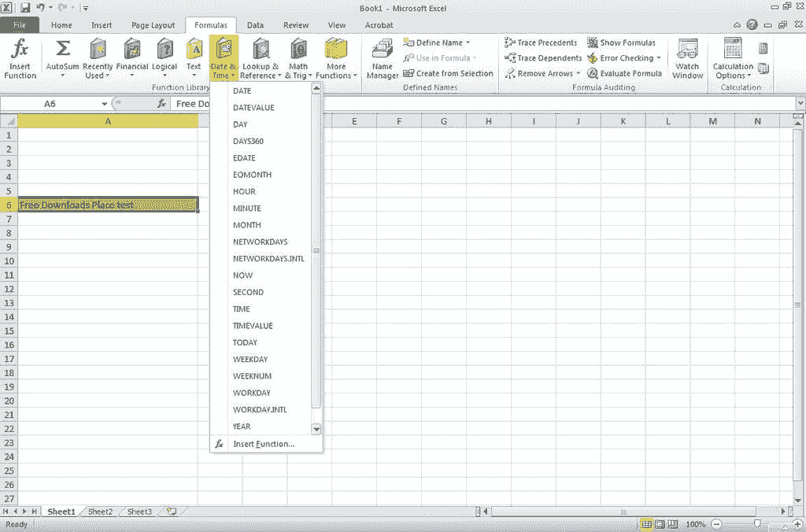
Task: Click the Save icon in quick access toolbar
Action: (25, 8)
